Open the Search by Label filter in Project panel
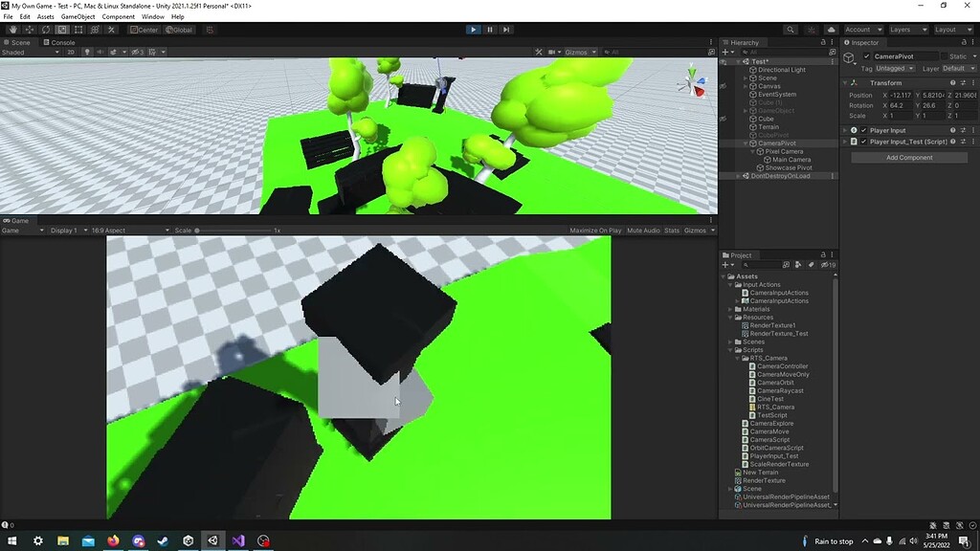The image size is (980, 551). pyautogui.click(x=812, y=265)
